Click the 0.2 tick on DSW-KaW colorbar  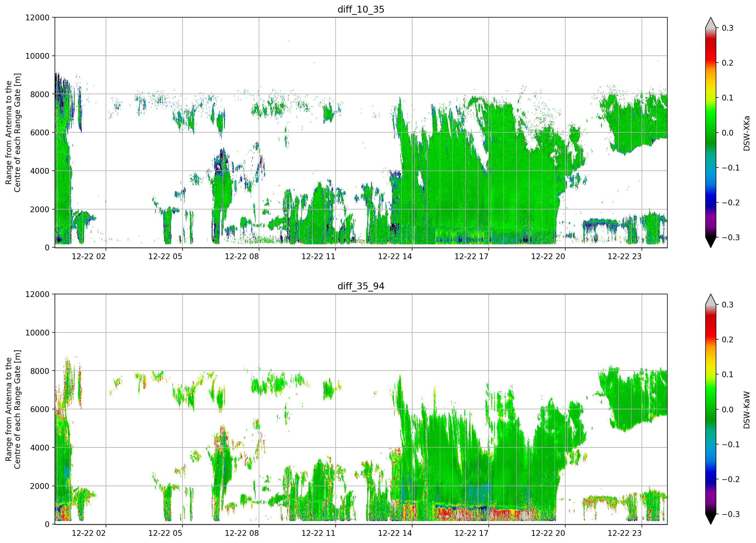(x=728, y=340)
